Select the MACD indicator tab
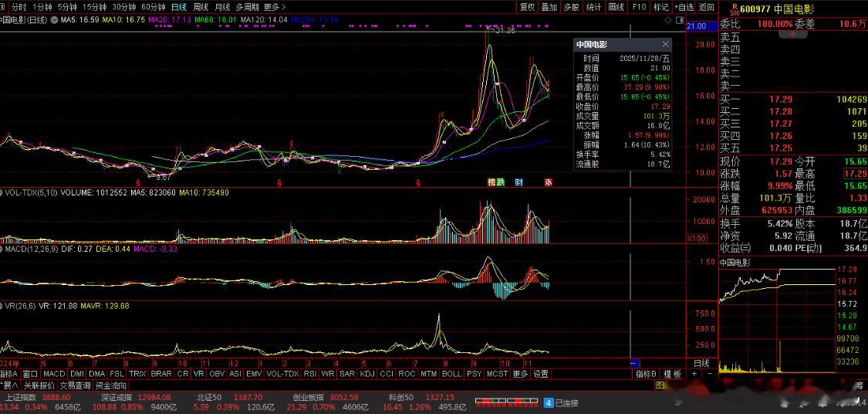The width and height of the screenshot is (868, 414). (x=54, y=374)
